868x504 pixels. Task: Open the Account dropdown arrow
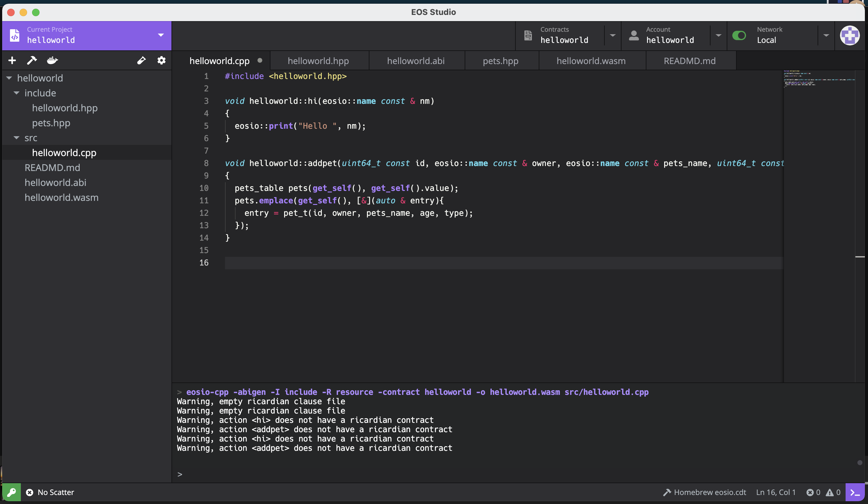tap(719, 35)
